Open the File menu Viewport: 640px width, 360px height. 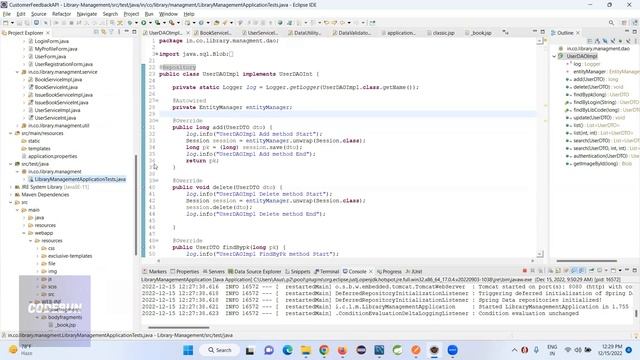click(7, 14)
